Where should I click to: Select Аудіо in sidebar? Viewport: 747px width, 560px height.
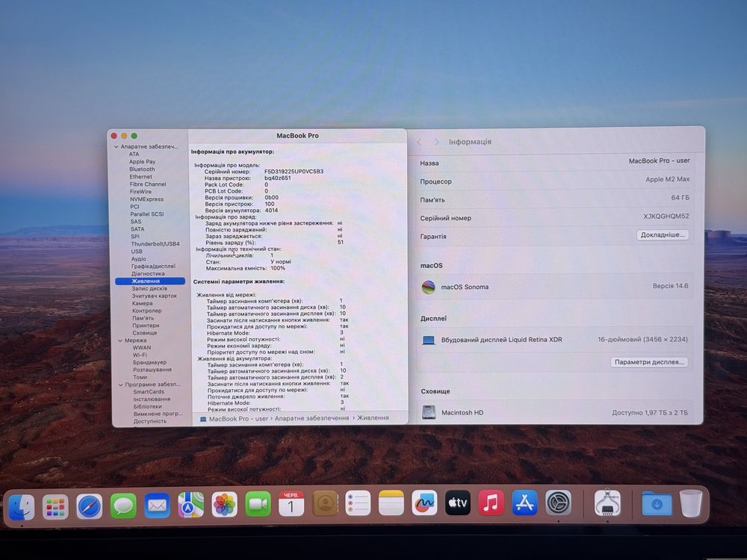pos(139,259)
